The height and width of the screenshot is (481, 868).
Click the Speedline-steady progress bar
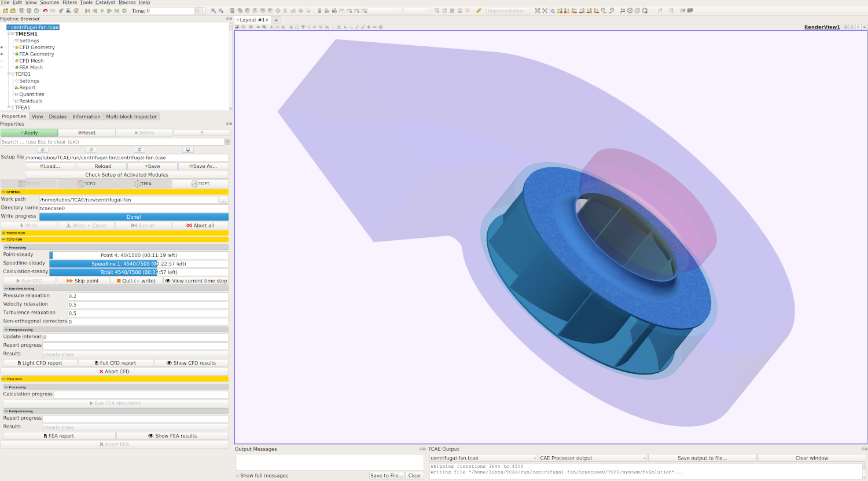coord(138,263)
